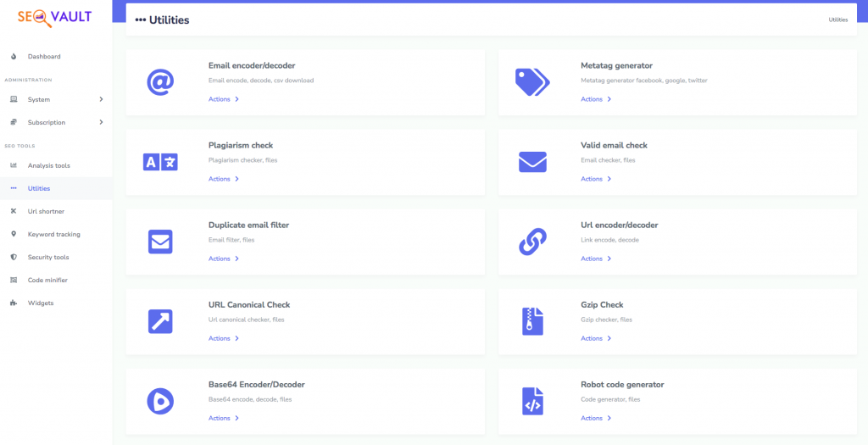Click the Code minifier icon in sidebar

point(14,280)
